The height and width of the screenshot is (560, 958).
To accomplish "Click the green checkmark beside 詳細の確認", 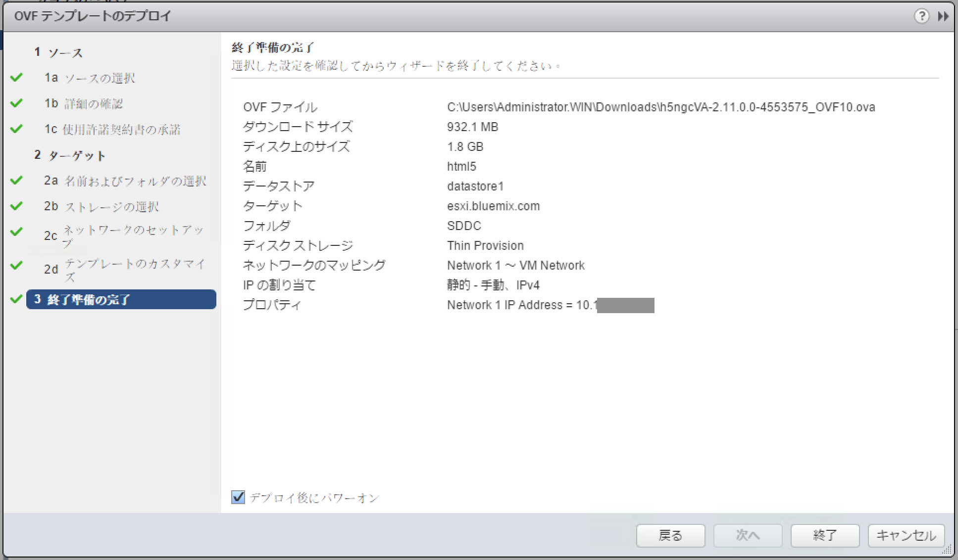I will click(x=16, y=103).
